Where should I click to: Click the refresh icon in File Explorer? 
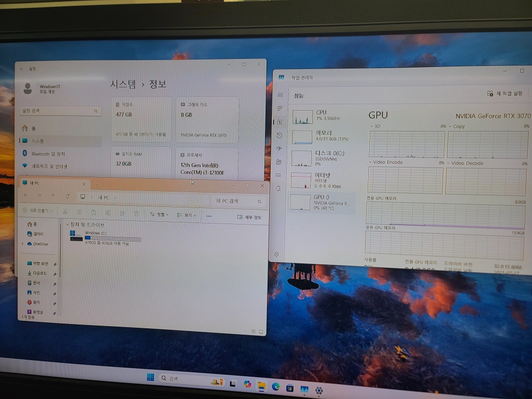click(68, 196)
